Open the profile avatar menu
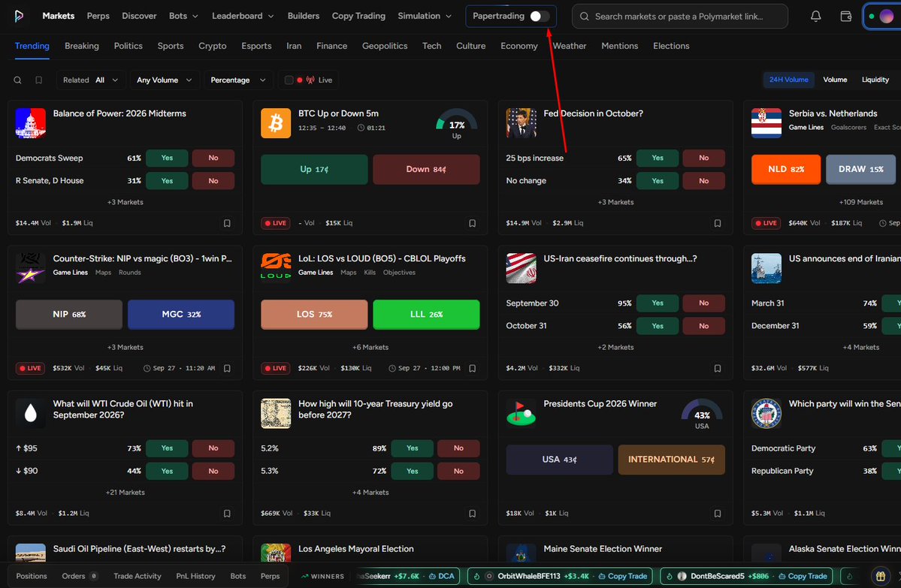The height and width of the screenshot is (588, 901). tap(886, 16)
